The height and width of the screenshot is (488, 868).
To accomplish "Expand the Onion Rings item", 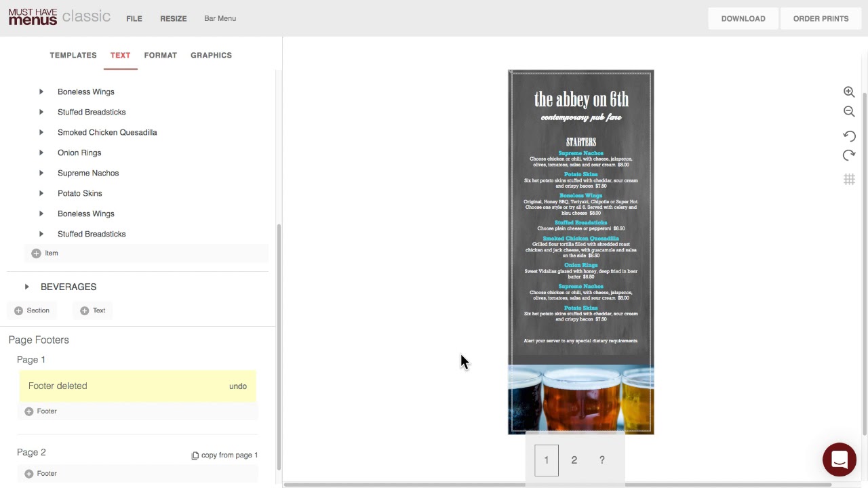I will pos(41,152).
